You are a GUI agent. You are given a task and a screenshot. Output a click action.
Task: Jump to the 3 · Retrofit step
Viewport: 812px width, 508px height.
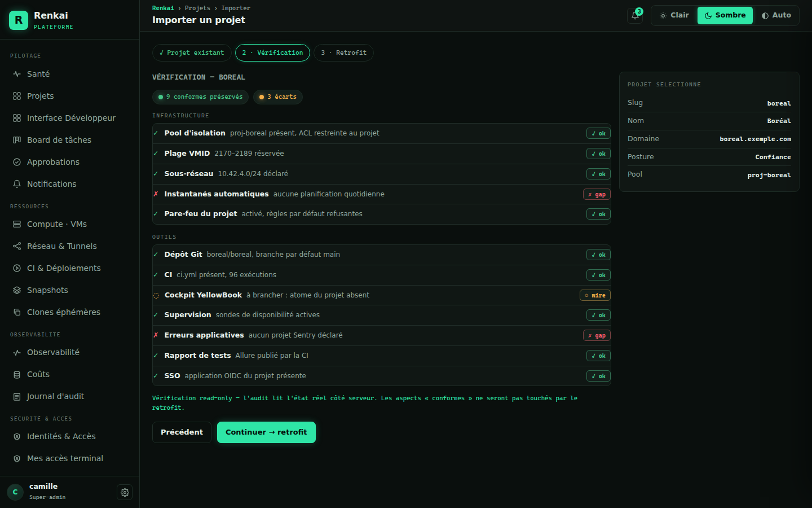coord(343,52)
